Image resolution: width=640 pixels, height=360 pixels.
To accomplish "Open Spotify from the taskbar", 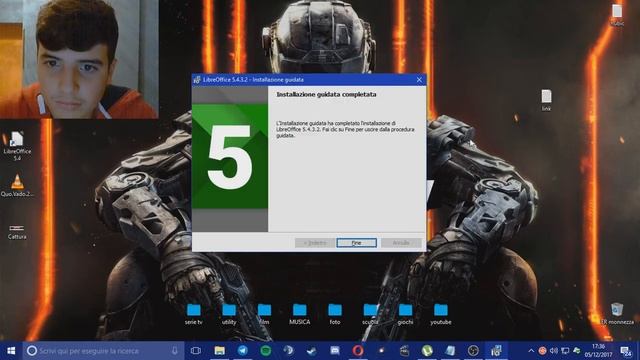I will click(266, 351).
